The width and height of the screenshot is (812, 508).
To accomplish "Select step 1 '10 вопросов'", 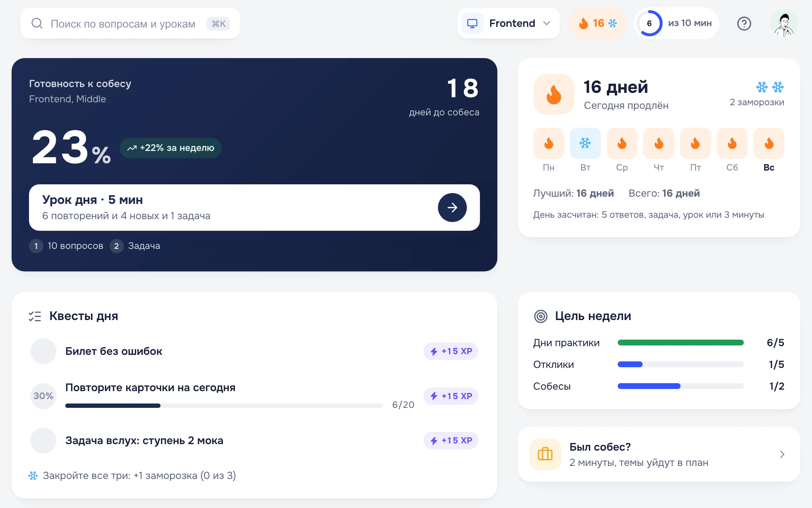I will [x=66, y=246].
